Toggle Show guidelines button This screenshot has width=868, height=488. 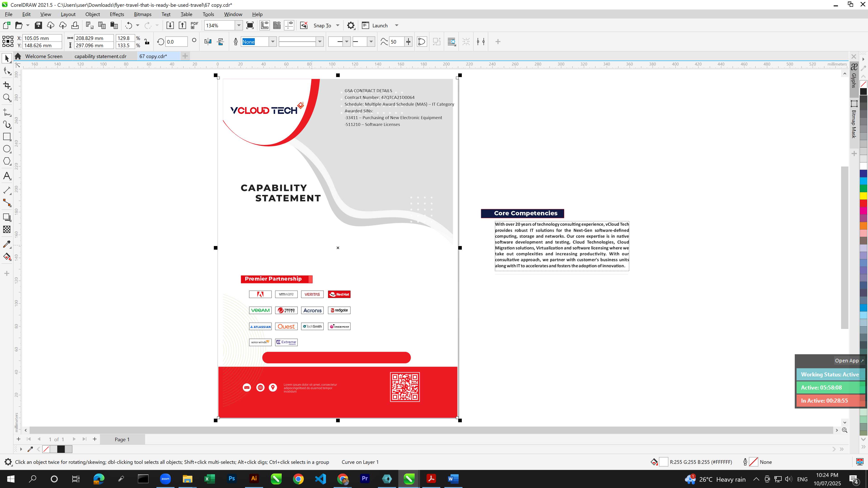pyautogui.click(x=289, y=26)
